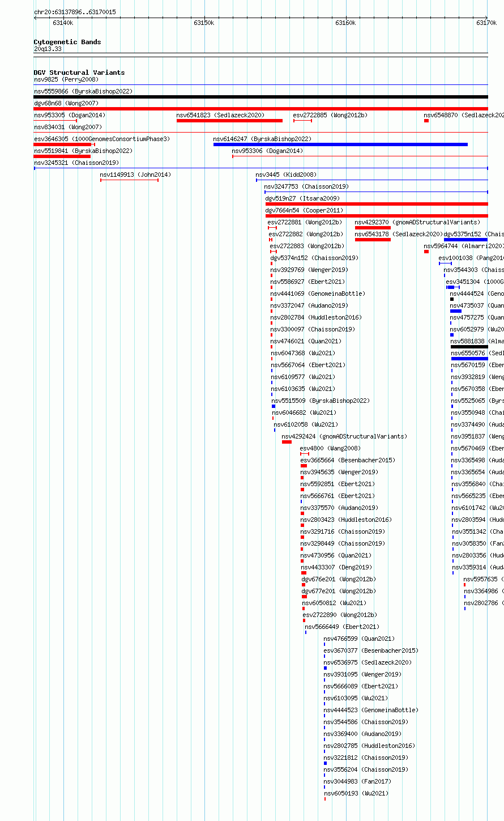The image size is (504, 821).
Task: Select the black bar under nsv5559866 (ByrskaBishop2022)
Action: [x=260, y=97]
